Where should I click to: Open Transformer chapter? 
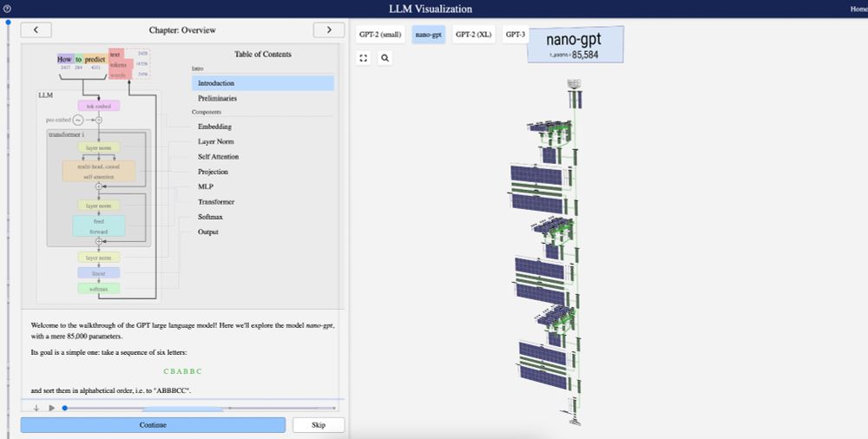(216, 201)
